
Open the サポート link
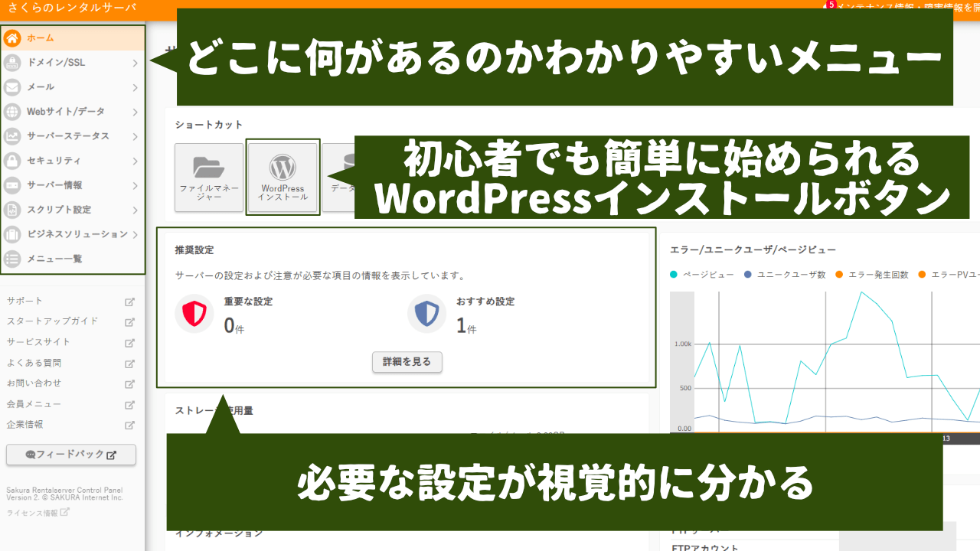coord(24,302)
